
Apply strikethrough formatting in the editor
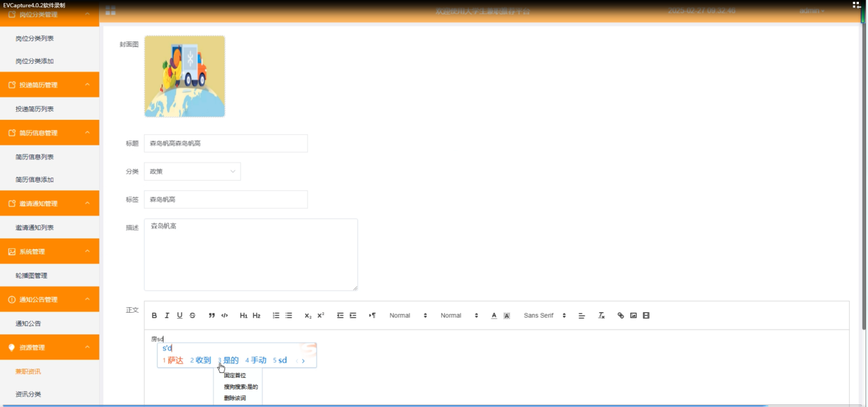(193, 316)
